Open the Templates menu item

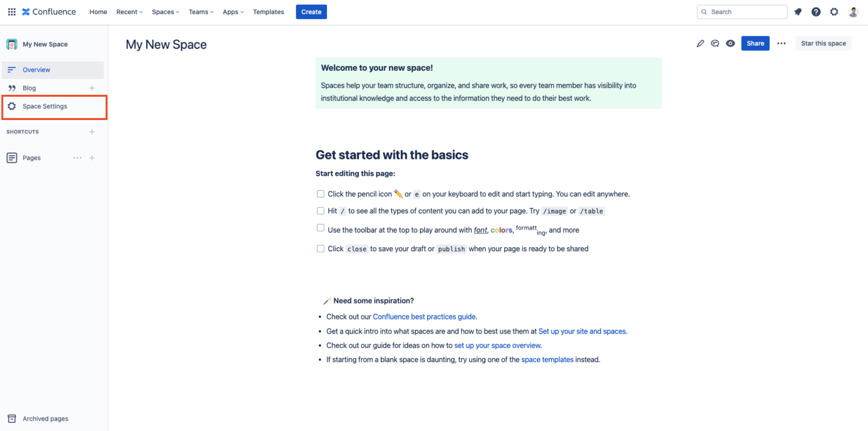pos(268,11)
